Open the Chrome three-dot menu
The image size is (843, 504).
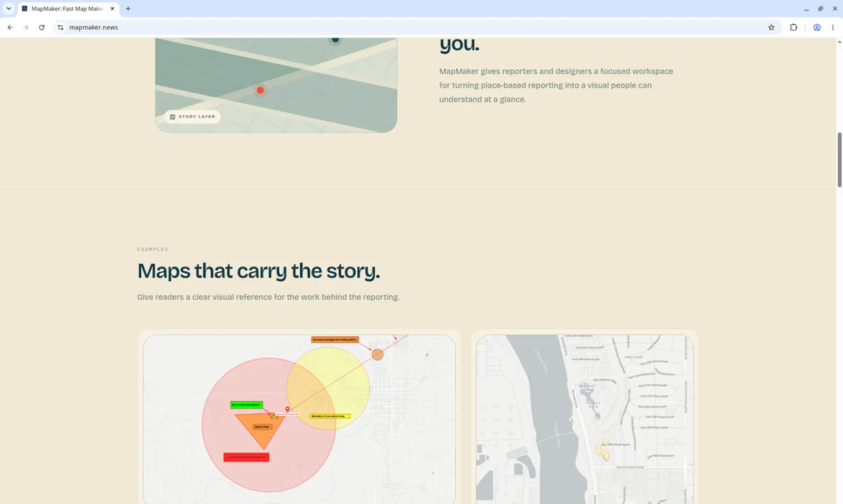(x=832, y=27)
